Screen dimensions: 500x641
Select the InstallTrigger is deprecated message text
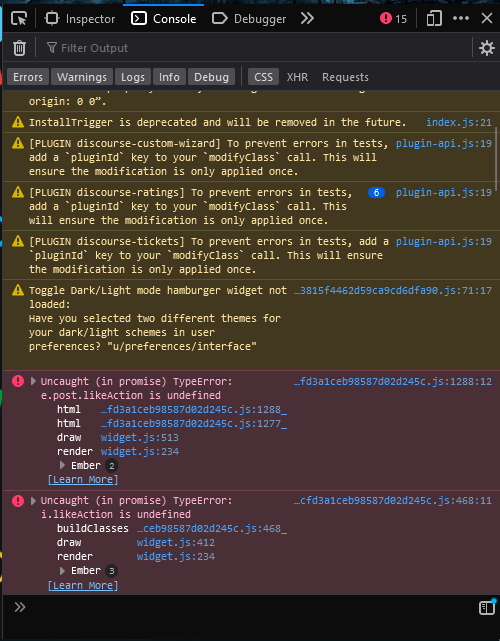(217, 122)
